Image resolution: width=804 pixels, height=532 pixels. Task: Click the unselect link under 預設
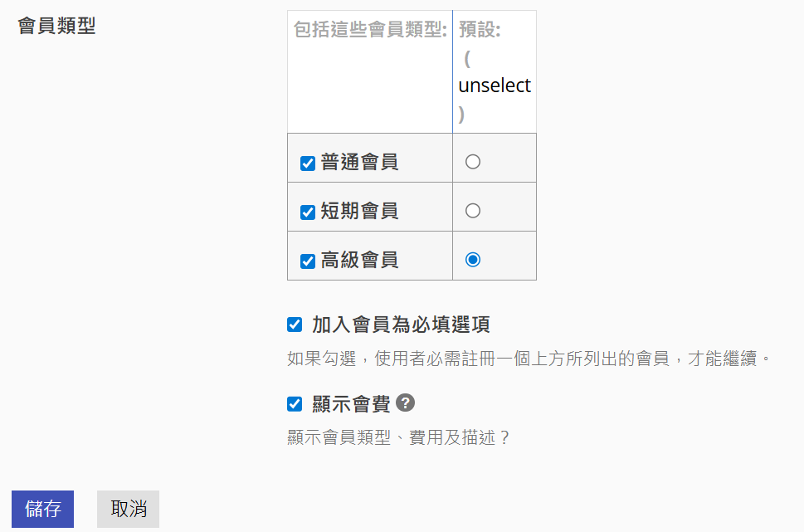coord(495,85)
